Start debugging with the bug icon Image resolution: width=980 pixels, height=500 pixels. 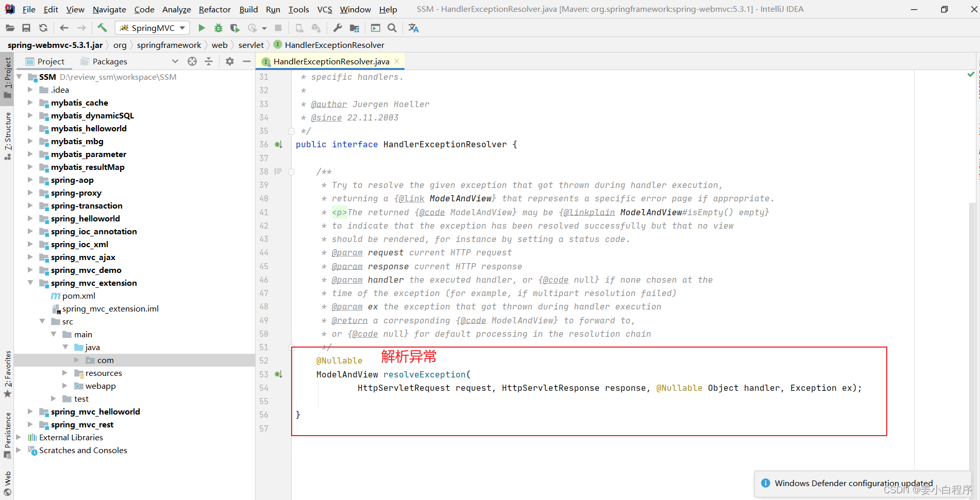click(x=218, y=28)
